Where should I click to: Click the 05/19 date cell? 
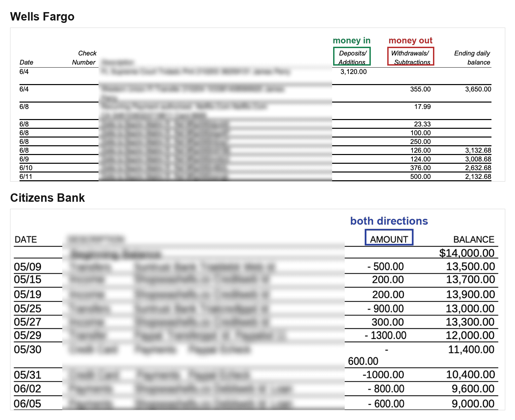28,294
